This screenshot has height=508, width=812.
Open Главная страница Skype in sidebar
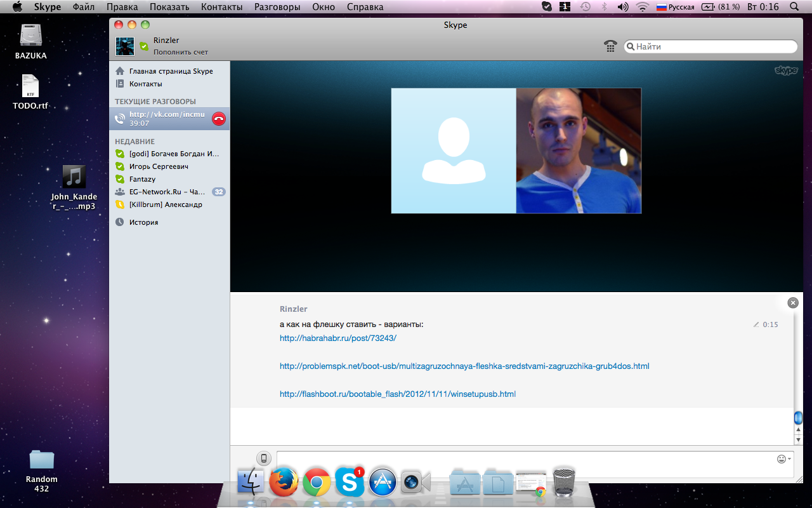171,71
